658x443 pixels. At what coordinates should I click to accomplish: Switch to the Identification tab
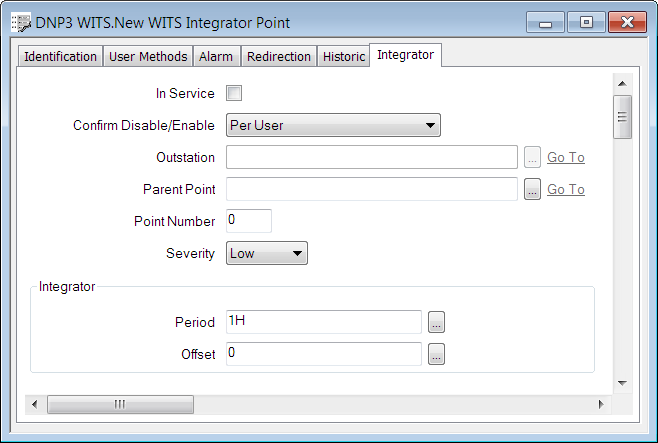coord(60,57)
